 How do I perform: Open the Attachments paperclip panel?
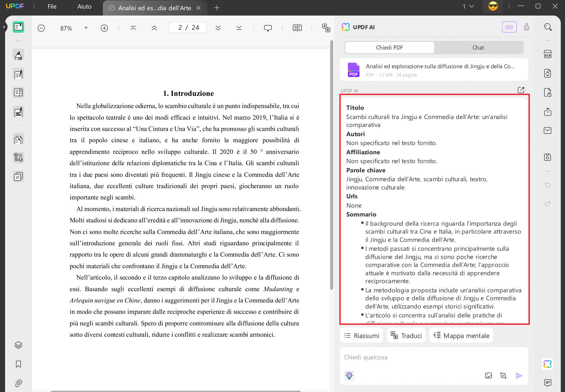pos(18,383)
